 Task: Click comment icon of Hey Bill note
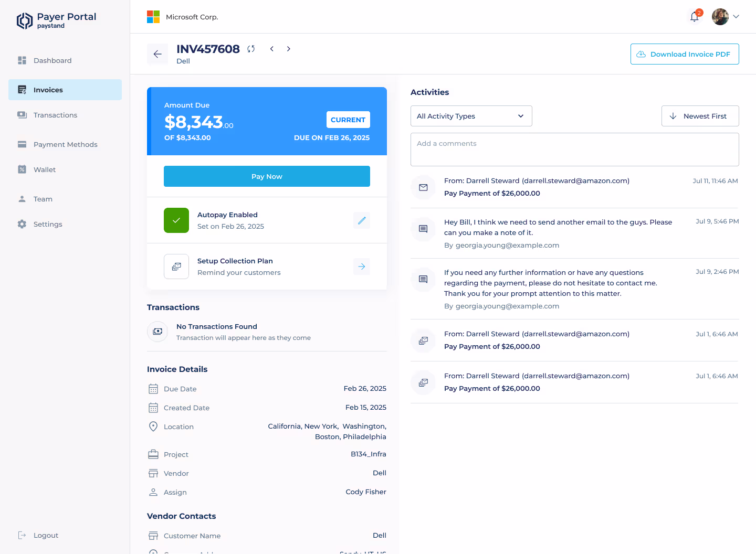[423, 229]
